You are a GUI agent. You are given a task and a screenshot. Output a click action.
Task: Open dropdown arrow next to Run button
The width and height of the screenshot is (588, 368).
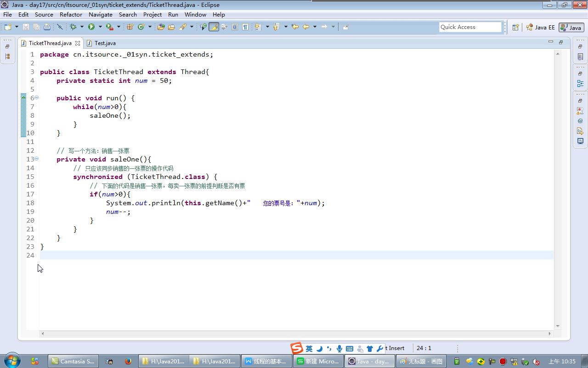(x=100, y=27)
